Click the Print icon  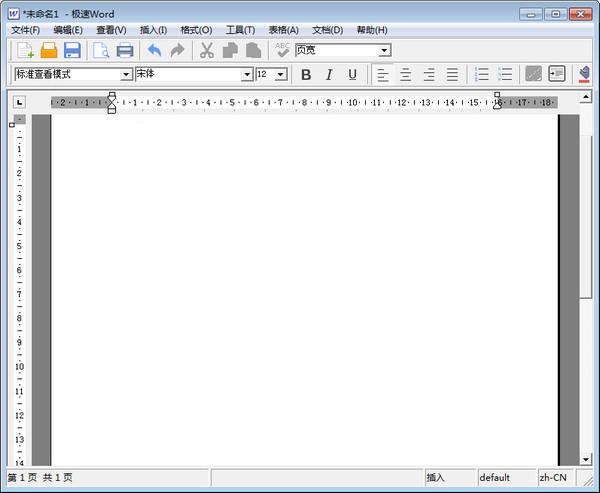125,50
